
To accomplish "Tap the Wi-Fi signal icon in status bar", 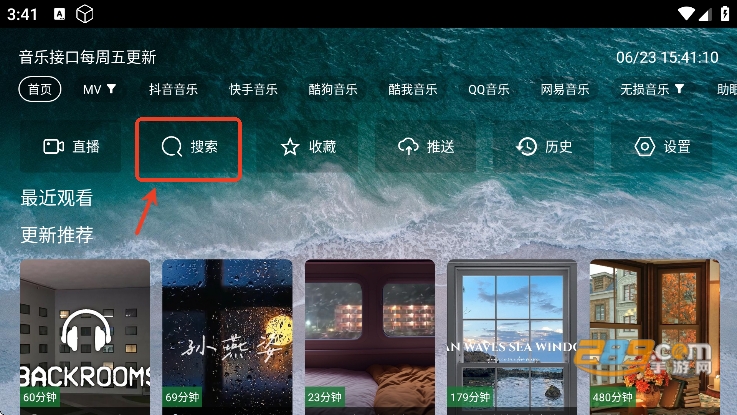I will [686, 14].
